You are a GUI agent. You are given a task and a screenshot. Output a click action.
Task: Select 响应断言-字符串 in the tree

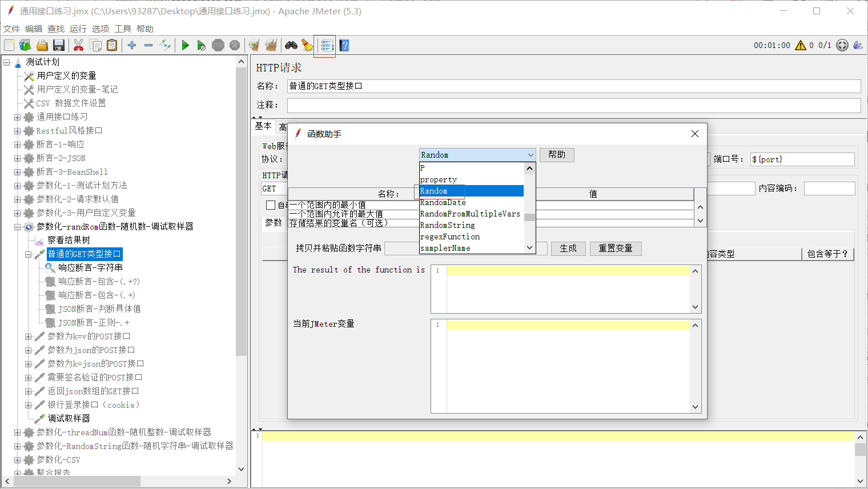(90, 268)
